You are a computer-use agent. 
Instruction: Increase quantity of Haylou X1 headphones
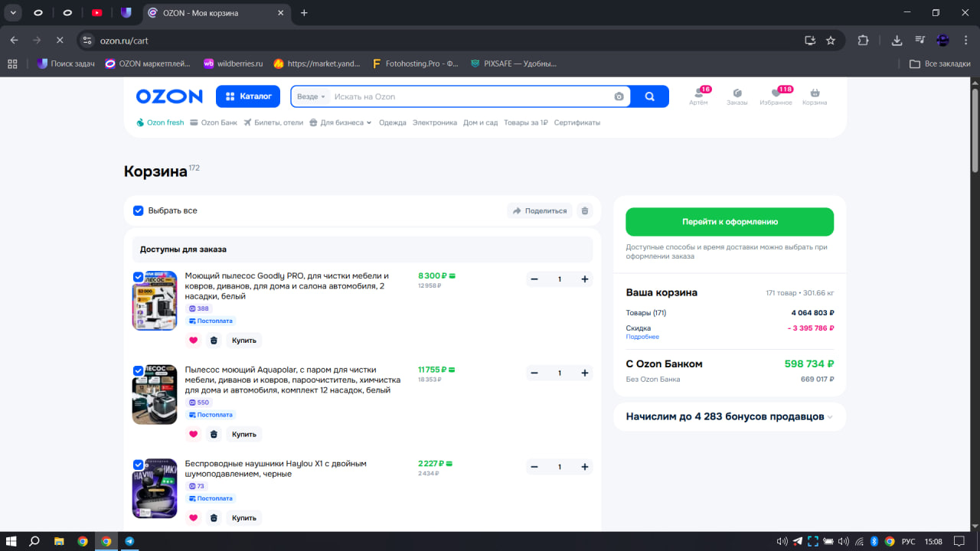(585, 467)
